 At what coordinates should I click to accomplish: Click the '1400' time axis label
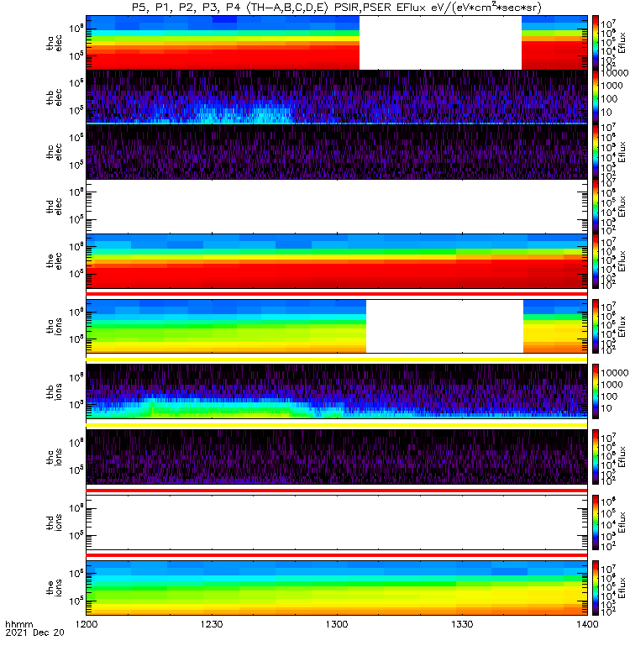point(587,624)
